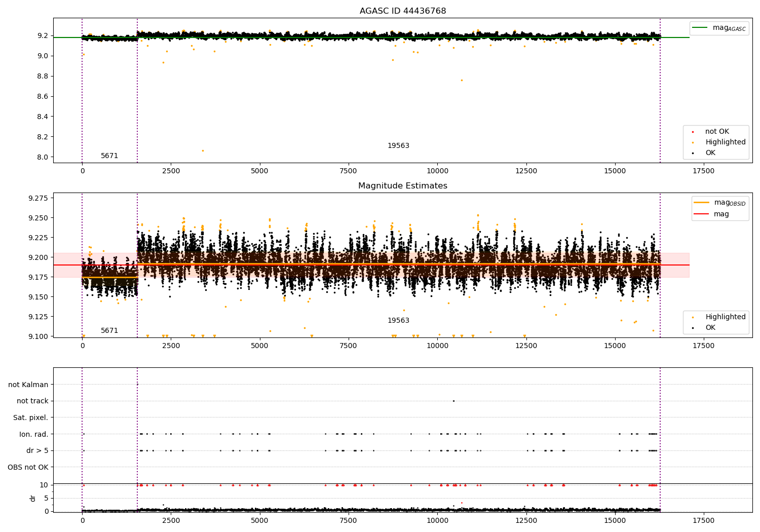Select 'Highlighted' legend entry in top plot

[725, 142]
